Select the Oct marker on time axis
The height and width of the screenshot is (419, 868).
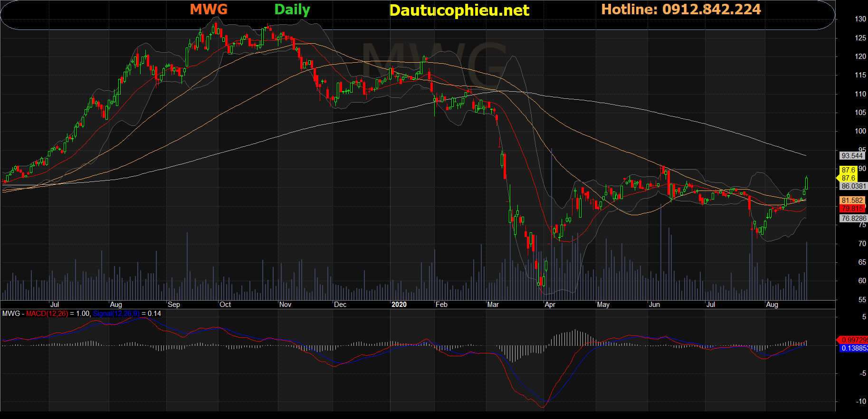click(x=225, y=305)
